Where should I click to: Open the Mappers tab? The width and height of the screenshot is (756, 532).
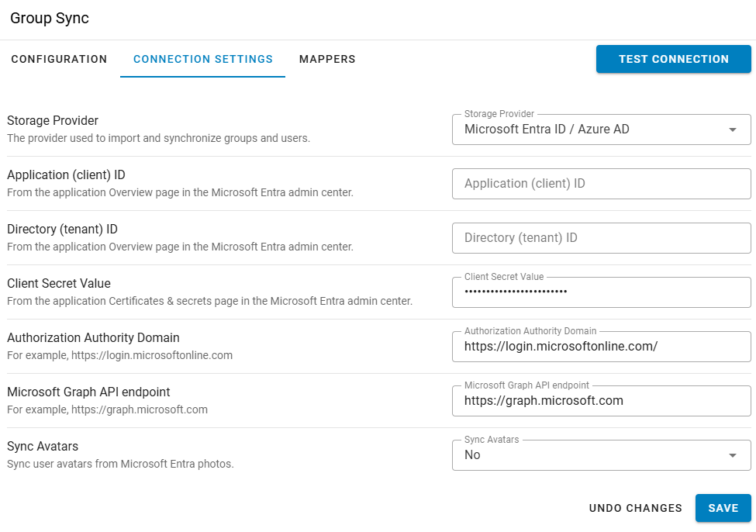[x=327, y=59]
